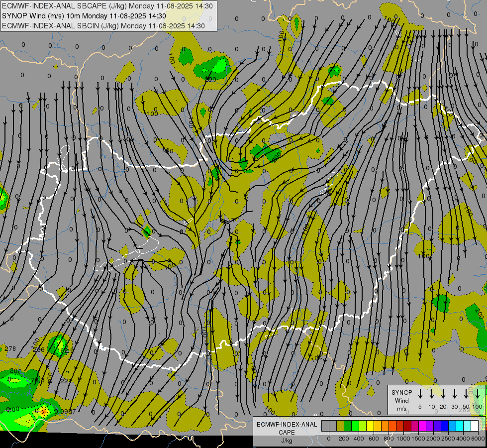Click the 1000 tick label on the CAPE scale
487x448 pixels.
click(403, 439)
